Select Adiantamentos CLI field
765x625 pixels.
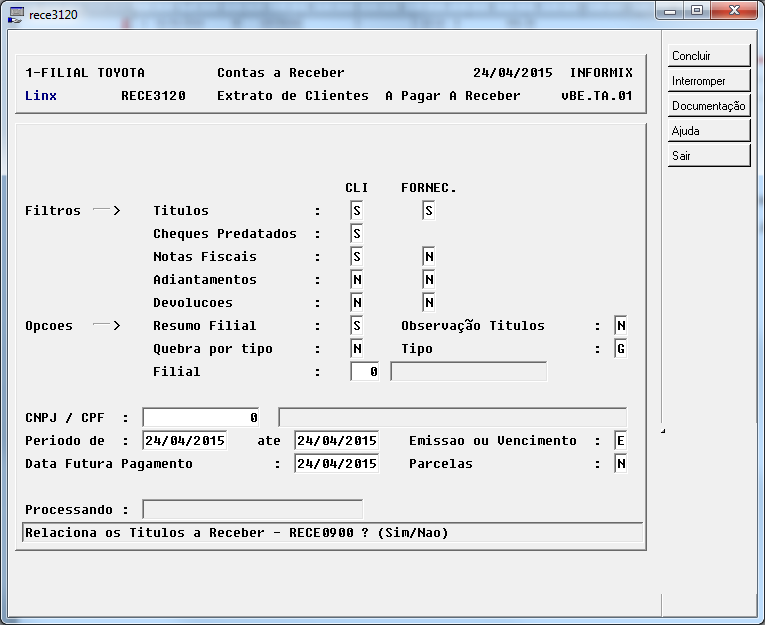point(357,280)
